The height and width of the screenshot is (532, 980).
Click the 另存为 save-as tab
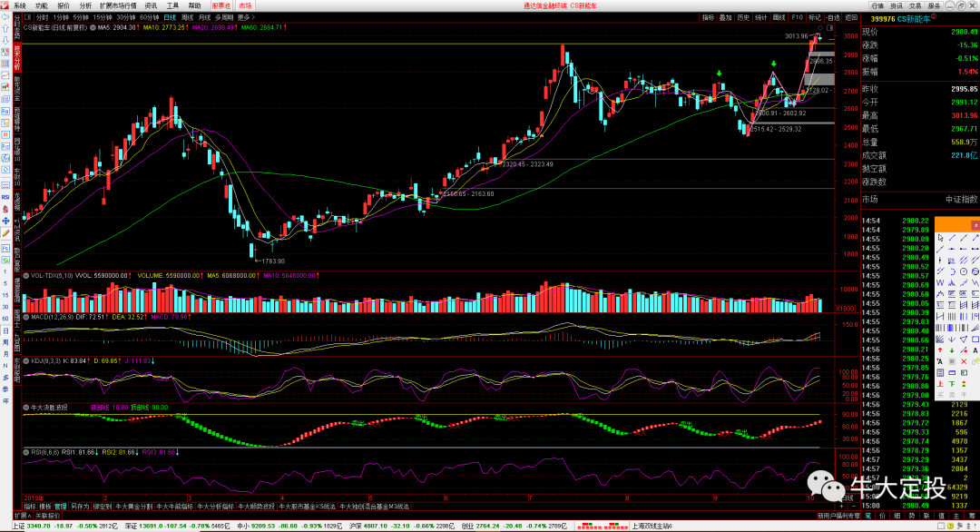coord(79,507)
